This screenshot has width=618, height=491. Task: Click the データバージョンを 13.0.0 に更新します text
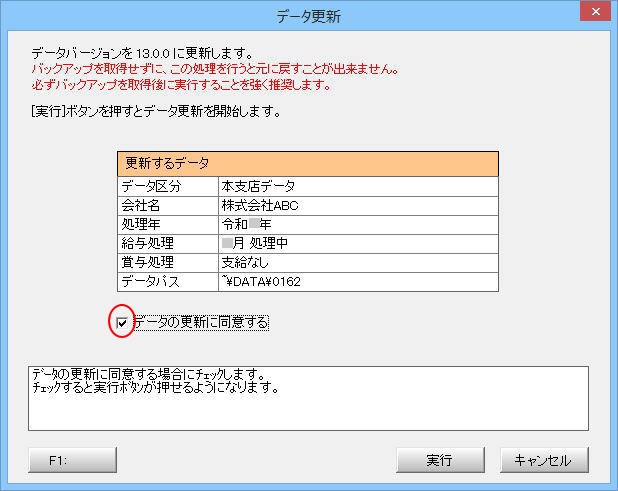(142, 53)
